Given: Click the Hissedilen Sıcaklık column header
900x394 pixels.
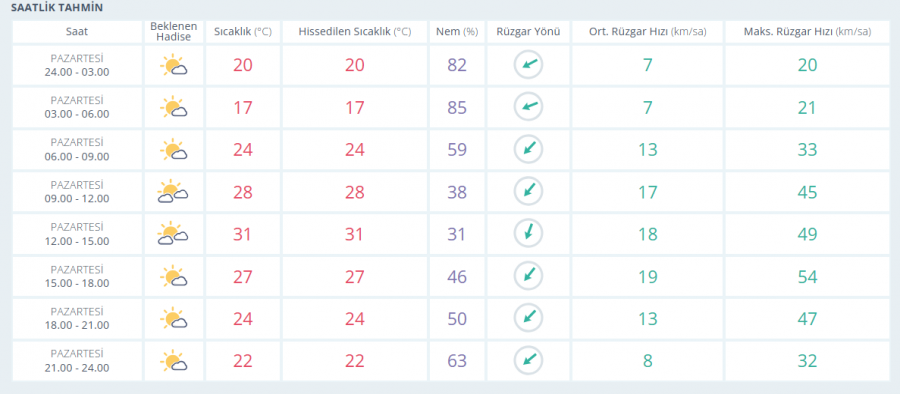Looking at the screenshot, I should click(x=355, y=32).
